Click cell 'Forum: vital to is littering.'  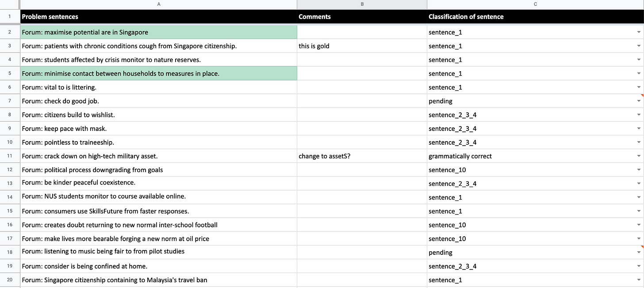point(158,88)
